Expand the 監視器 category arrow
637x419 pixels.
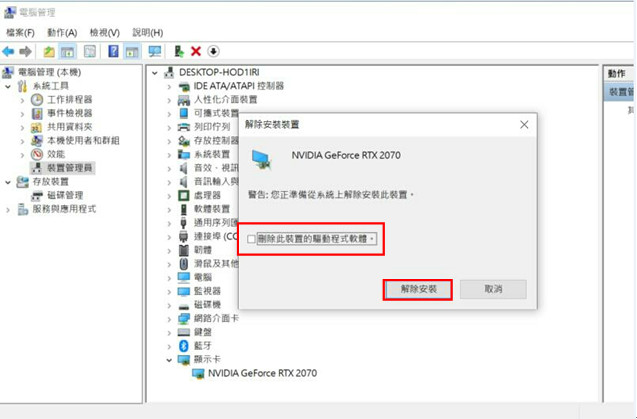pyautogui.click(x=169, y=291)
